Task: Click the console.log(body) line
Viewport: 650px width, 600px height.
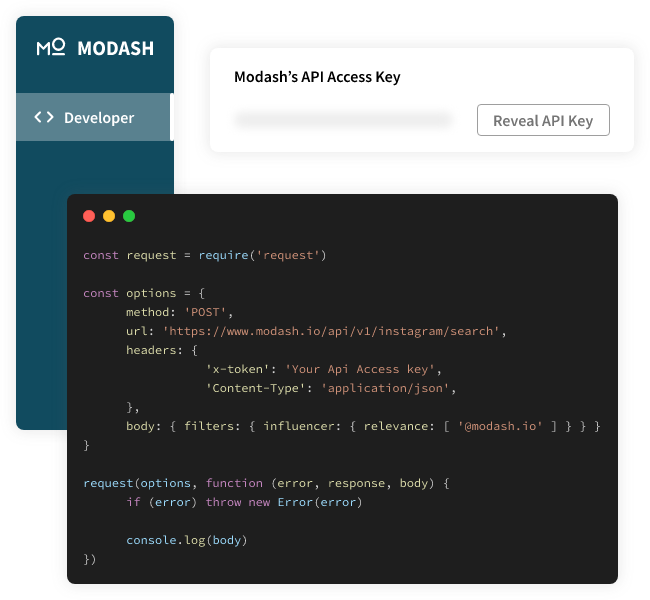Action: click(187, 540)
